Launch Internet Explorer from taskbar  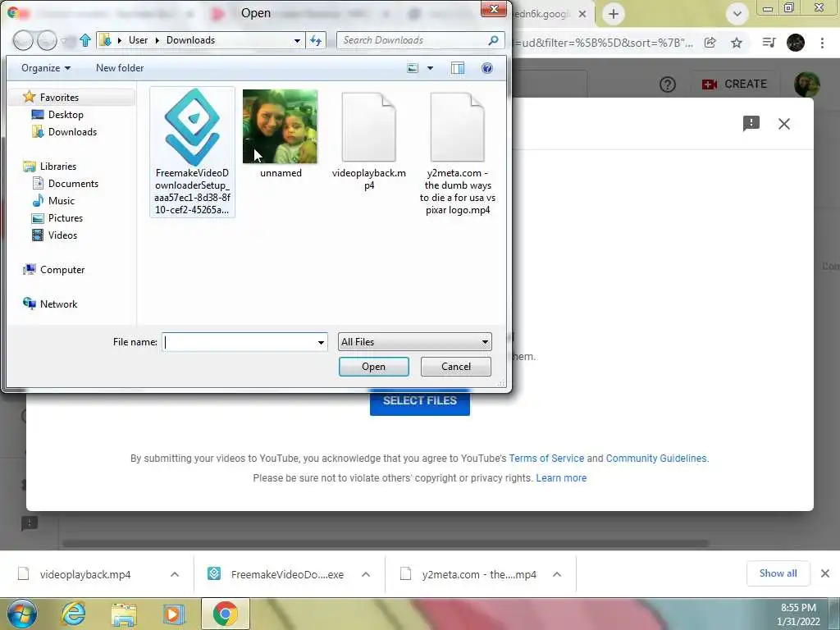[x=73, y=614]
